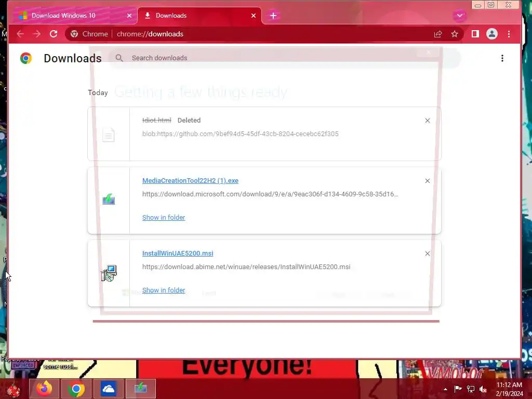The width and height of the screenshot is (532, 399).
Task: Click the download.abime.net source URL
Action: tap(246, 267)
